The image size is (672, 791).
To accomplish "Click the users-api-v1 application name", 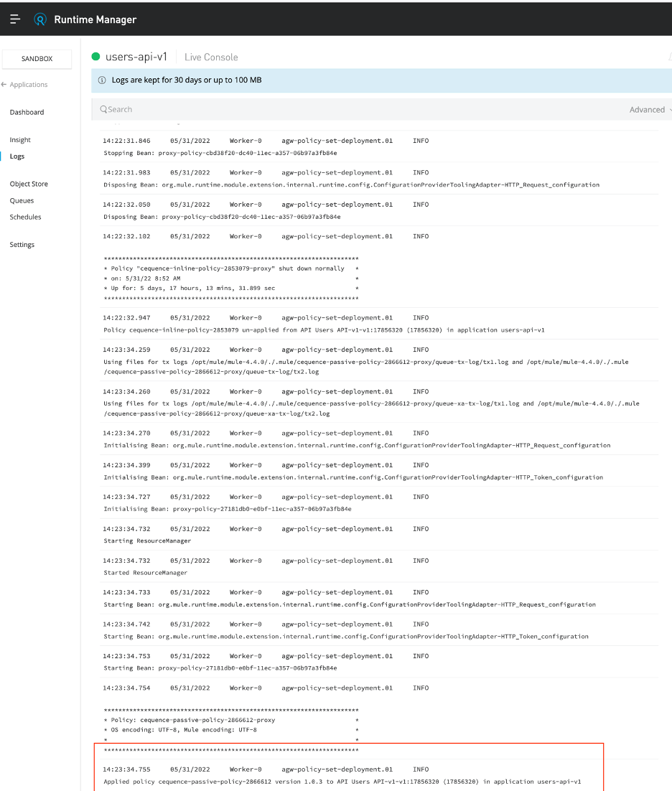I will click(136, 57).
